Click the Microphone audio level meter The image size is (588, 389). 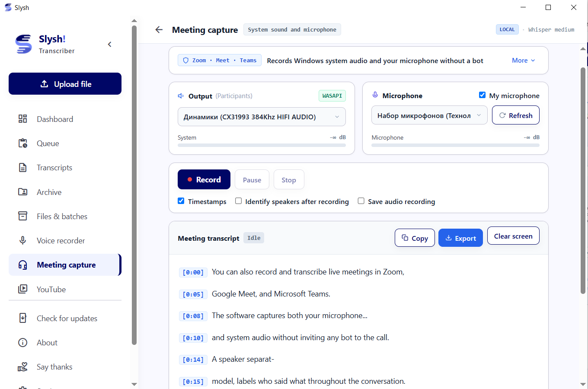click(x=455, y=145)
